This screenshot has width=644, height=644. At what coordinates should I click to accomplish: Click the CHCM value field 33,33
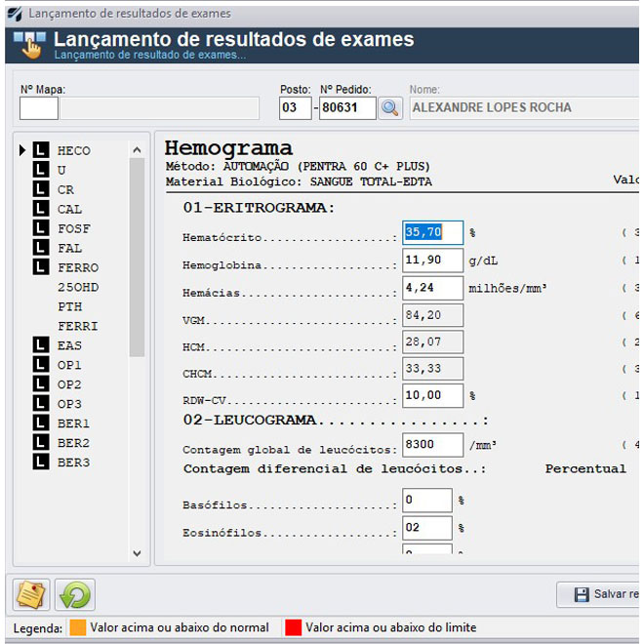433,369
